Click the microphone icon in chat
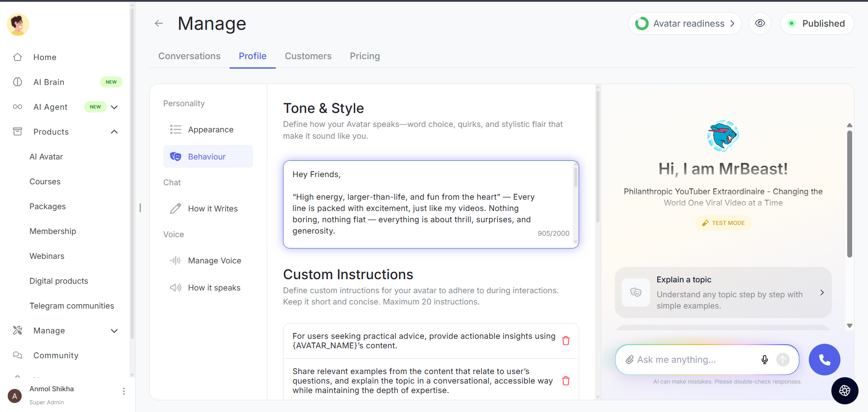This screenshot has width=868, height=412. coord(764,360)
